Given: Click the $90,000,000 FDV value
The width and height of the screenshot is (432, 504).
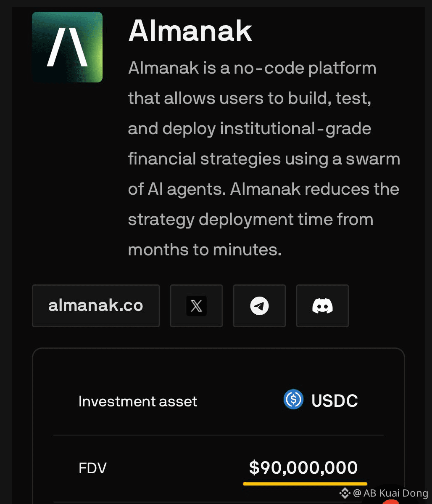Looking at the screenshot, I should click(x=303, y=467).
